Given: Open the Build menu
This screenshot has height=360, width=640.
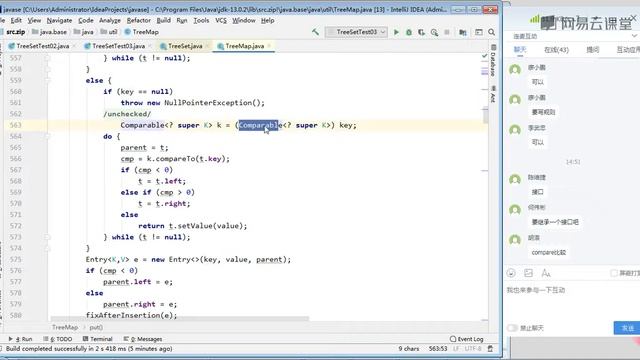Looking at the screenshot, I should tap(164, 20).
